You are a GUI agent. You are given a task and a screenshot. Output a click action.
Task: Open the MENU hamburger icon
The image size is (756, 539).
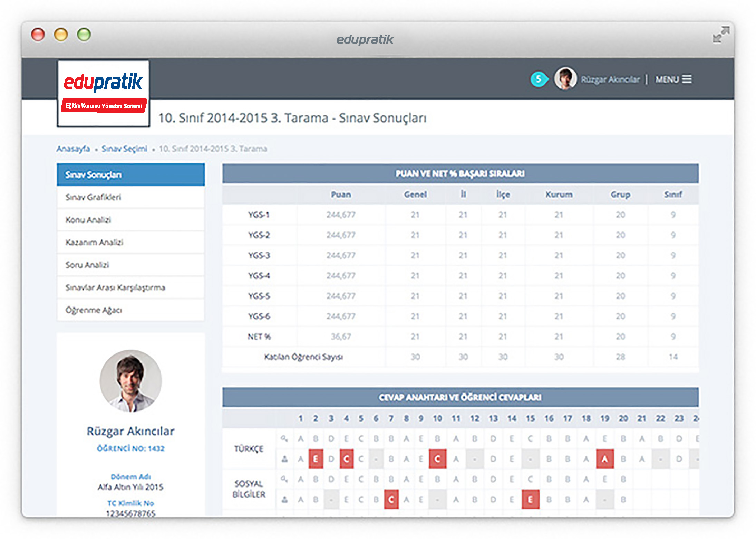[x=687, y=79]
